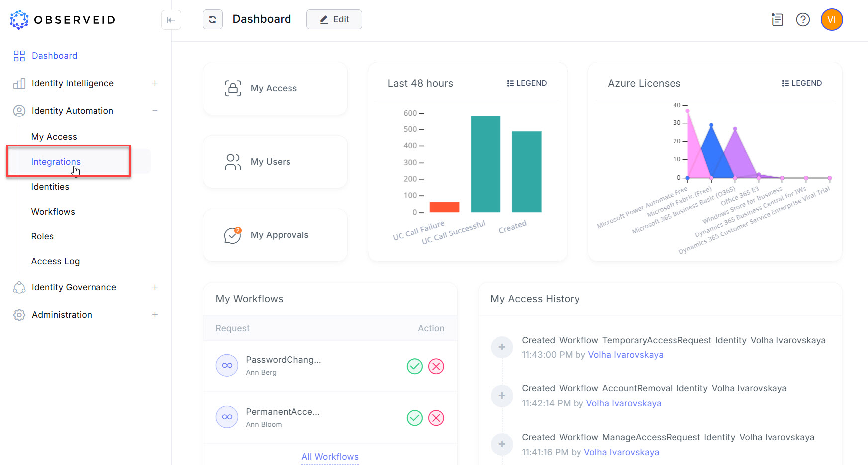Collapse the Identity Automation menu section
The width and height of the screenshot is (868, 465).
[x=155, y=111]
